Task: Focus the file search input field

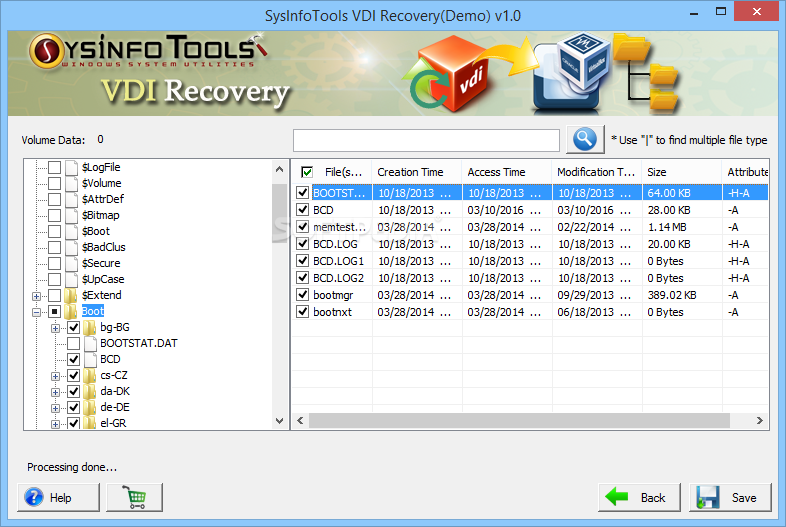Action: pos(426,140)
